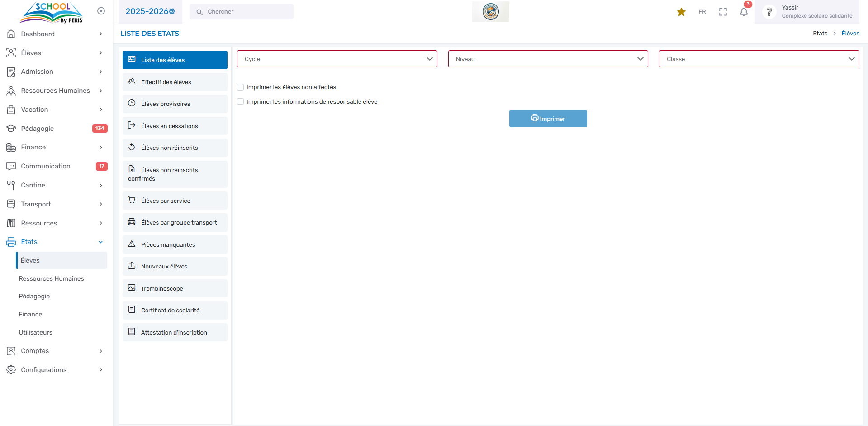Select Ressources Humaines under Etats
Viewport: 868px width, 426px height.
[x=51, y=278]
